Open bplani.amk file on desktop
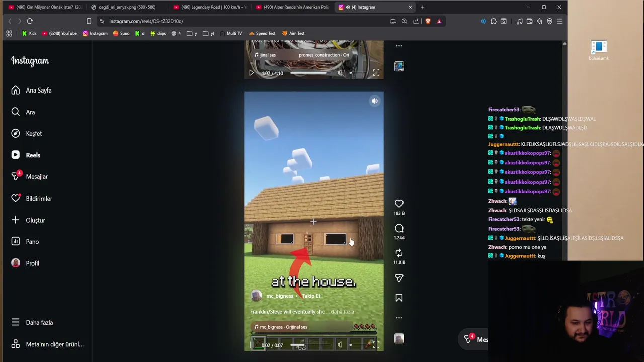The height and width of the screenshot is (362, 644). click(599, 51)
